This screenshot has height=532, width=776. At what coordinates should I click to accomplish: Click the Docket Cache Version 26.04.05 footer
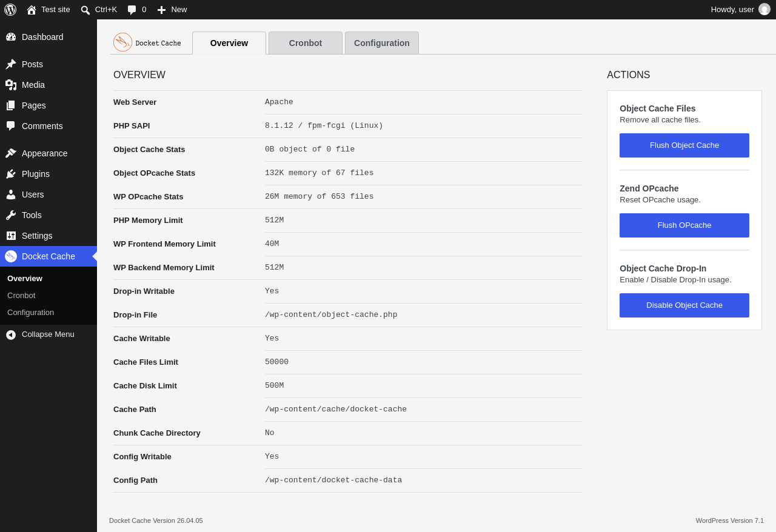(156, 520)
